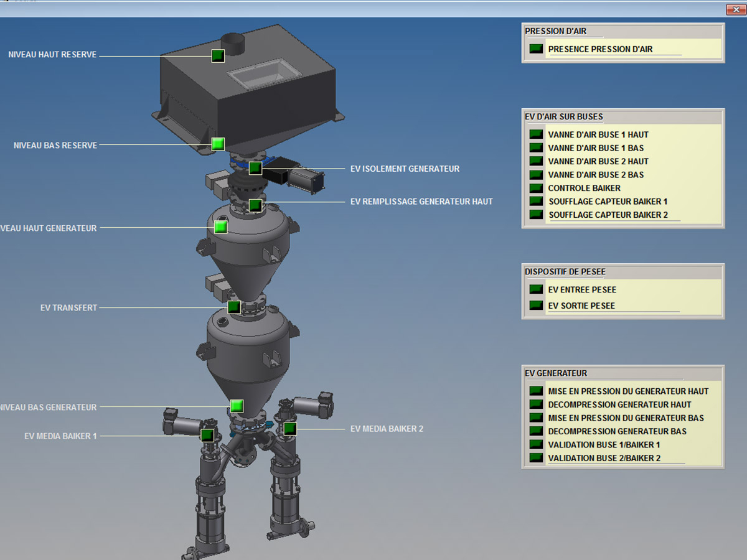Click the VALIDATION BUSE 2/BAIKER 2 label
Viewport: 747px width, 560px height.
604,458
